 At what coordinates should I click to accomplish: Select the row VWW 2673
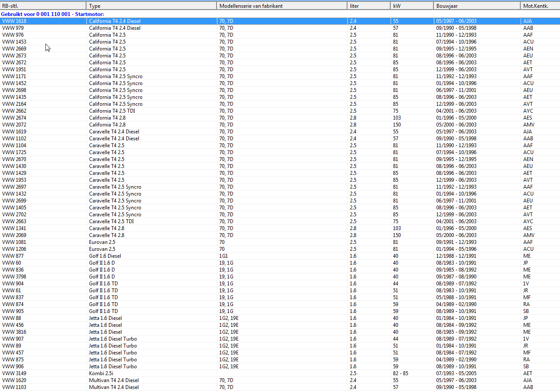[280, 56]
